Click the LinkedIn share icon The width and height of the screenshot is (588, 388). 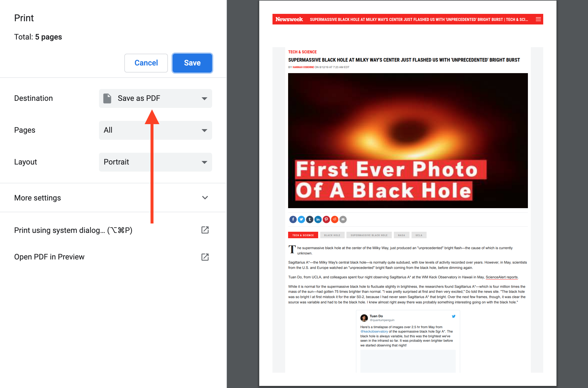318,219
